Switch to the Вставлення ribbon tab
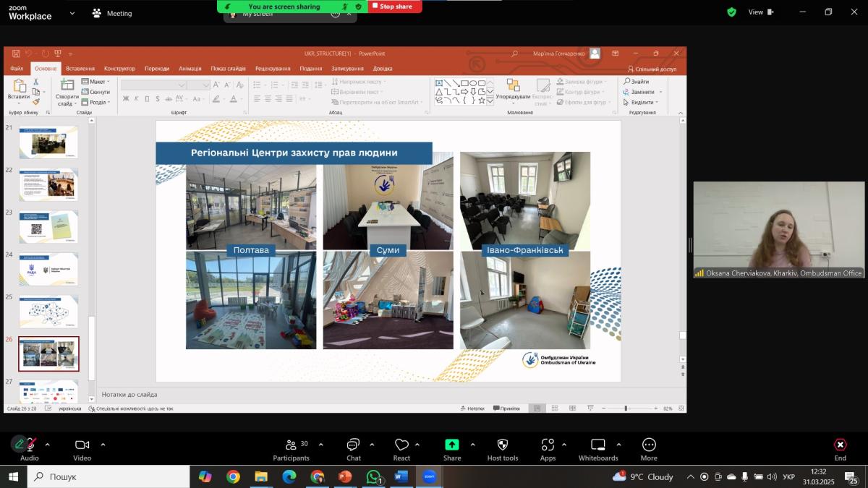The width and height of the screenshot is (868, 488). tap(80, 69)
